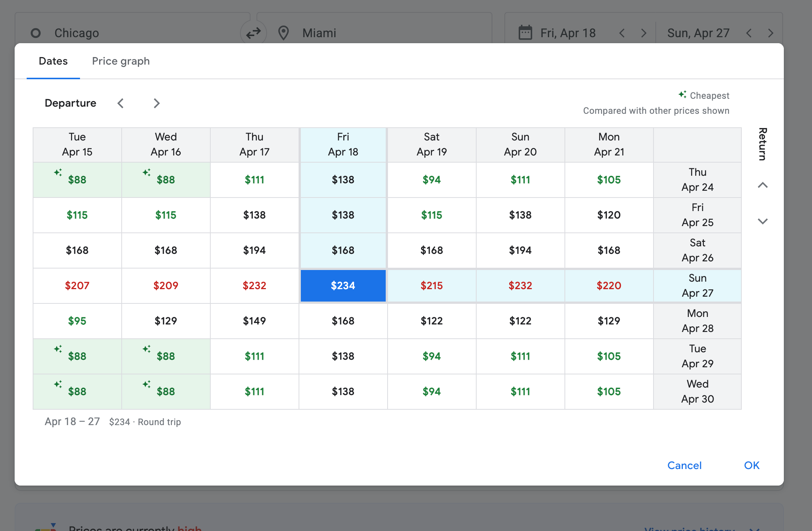Click the calendar icon beside Fri, Apr 18
812x531 pixels.
526,33
